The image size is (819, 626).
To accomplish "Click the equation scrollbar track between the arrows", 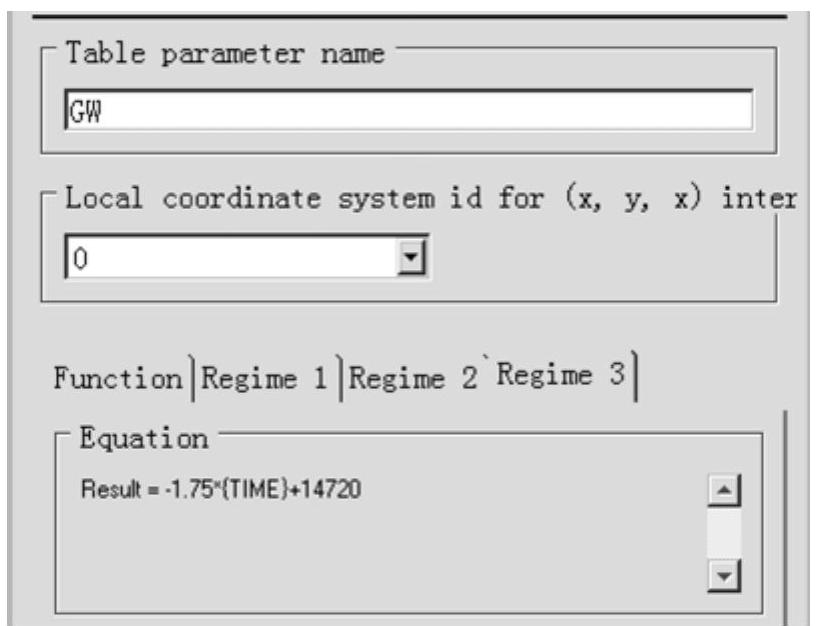I will (x=722, y=540).
